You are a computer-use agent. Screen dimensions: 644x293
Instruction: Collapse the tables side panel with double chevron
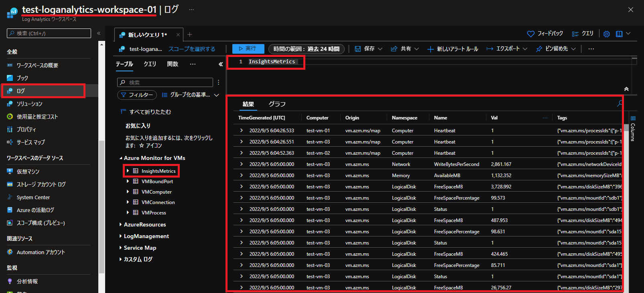pyautogui.click(x=220, y=64)
